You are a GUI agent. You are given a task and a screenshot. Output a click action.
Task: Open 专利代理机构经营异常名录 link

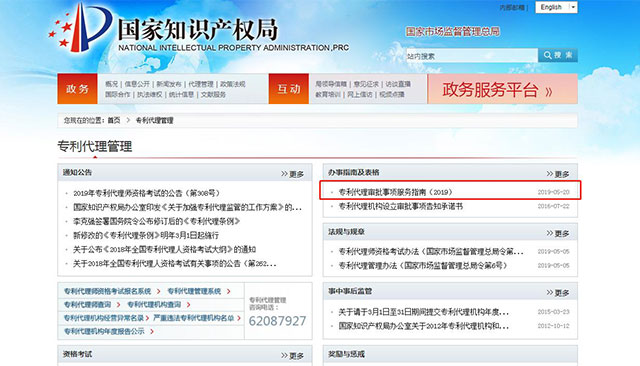(x=104, y=318)
